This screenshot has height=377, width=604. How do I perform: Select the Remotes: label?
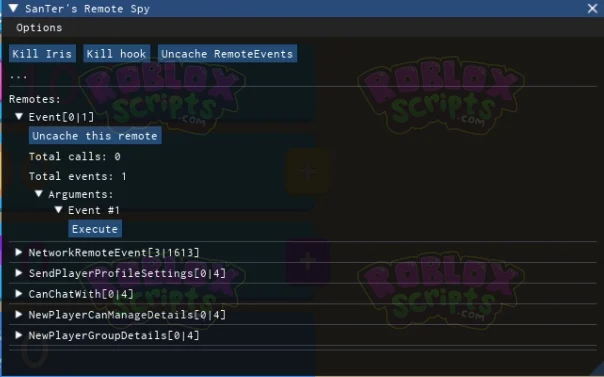pyautogui.click(x=35, y=99)
